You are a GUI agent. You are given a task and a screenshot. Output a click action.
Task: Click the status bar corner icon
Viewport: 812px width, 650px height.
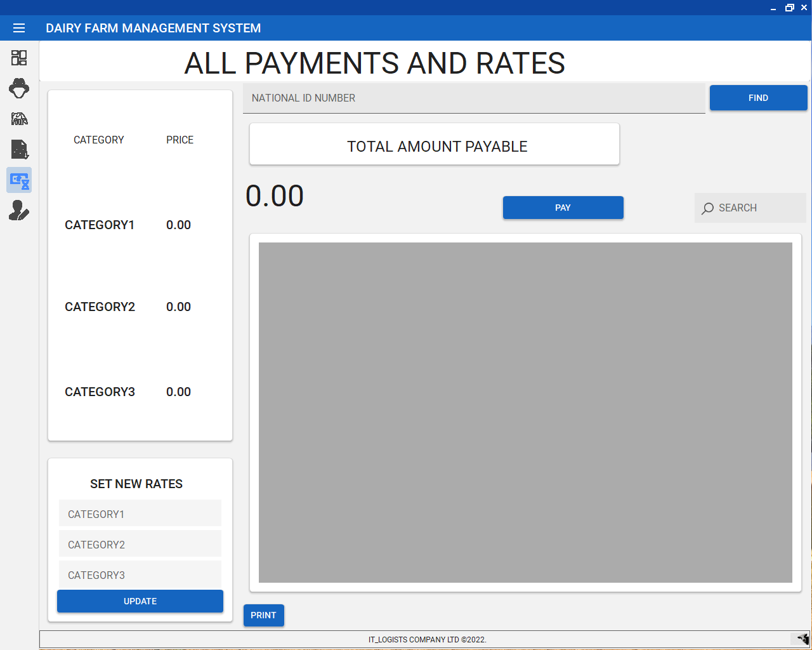pyautogui.click(x=803, y=639)
